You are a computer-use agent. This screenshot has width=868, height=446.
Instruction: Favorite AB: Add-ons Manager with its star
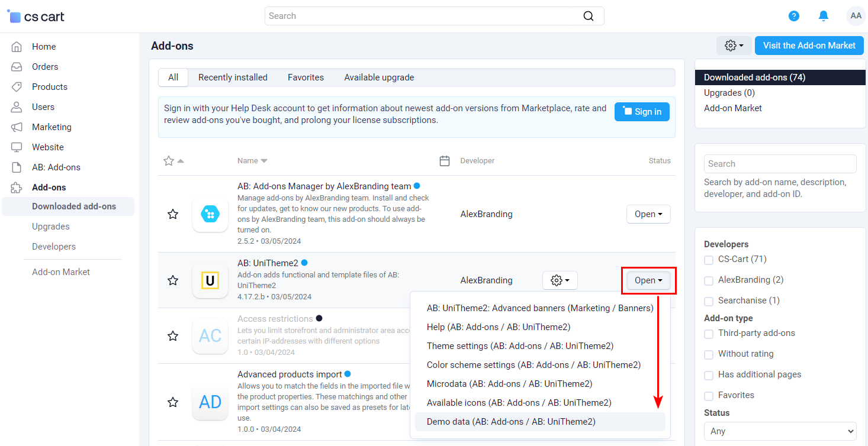[173, 214]
